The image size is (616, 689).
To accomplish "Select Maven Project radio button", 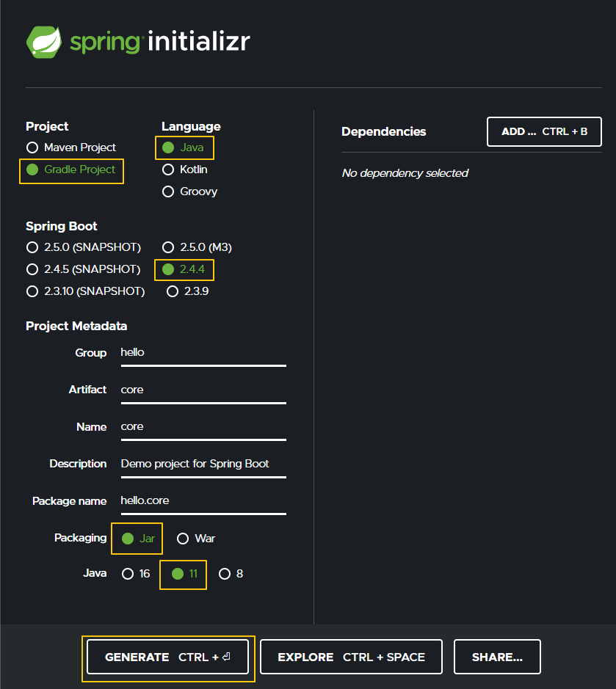I will tap(70, 147).
